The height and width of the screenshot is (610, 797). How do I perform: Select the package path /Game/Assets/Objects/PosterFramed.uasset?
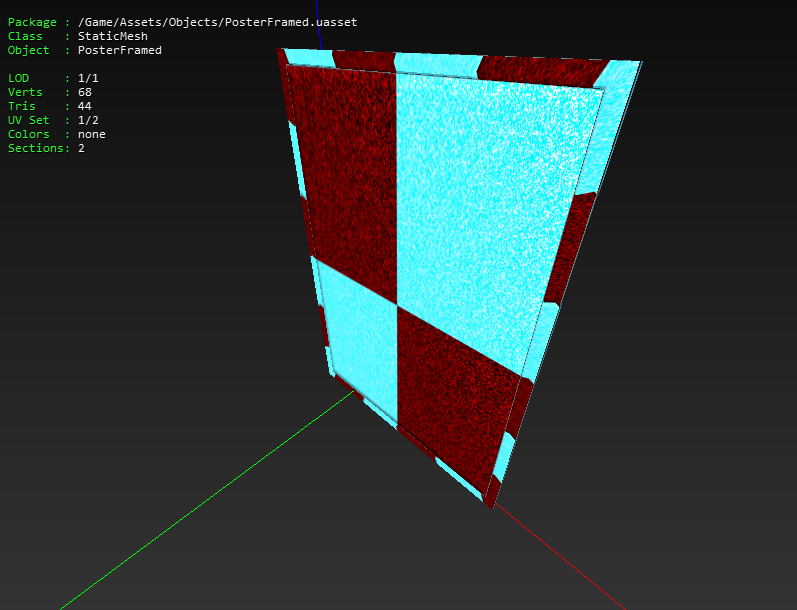218,22
